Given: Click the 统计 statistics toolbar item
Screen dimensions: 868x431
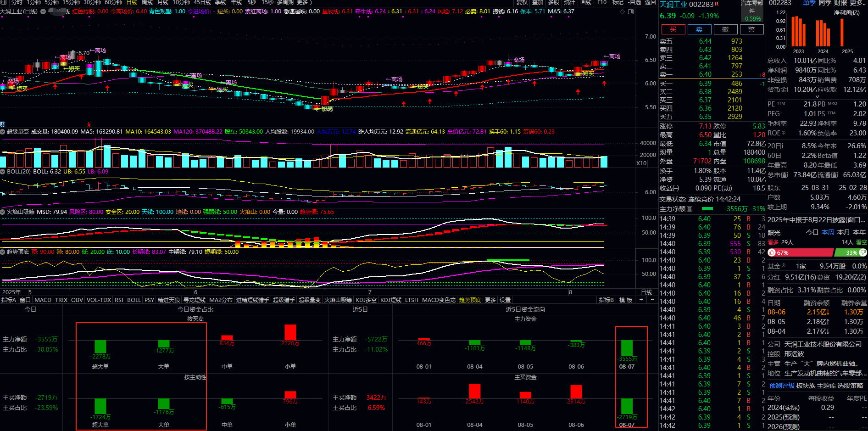Looking at the screenshot, I should tap(569, 2).
